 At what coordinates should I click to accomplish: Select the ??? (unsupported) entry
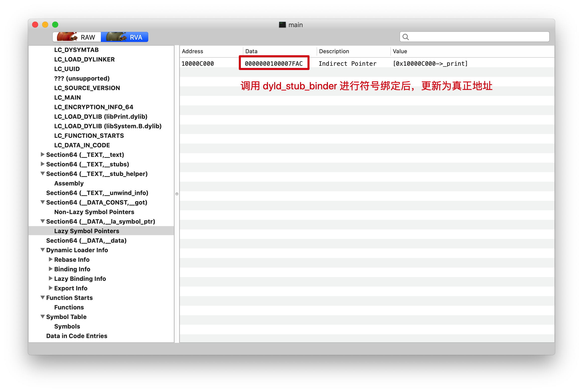[x=82, y=78]
